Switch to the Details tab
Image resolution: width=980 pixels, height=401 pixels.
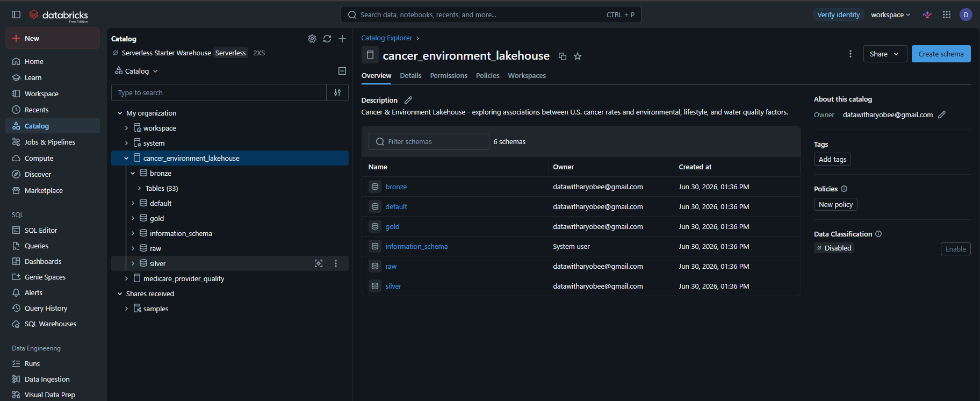(x=410, y=76)
